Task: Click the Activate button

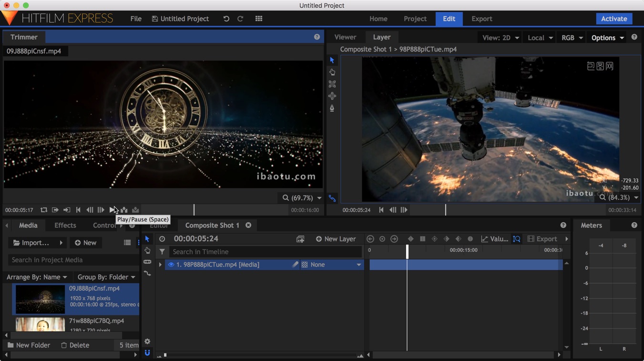Action: (614, 19)
